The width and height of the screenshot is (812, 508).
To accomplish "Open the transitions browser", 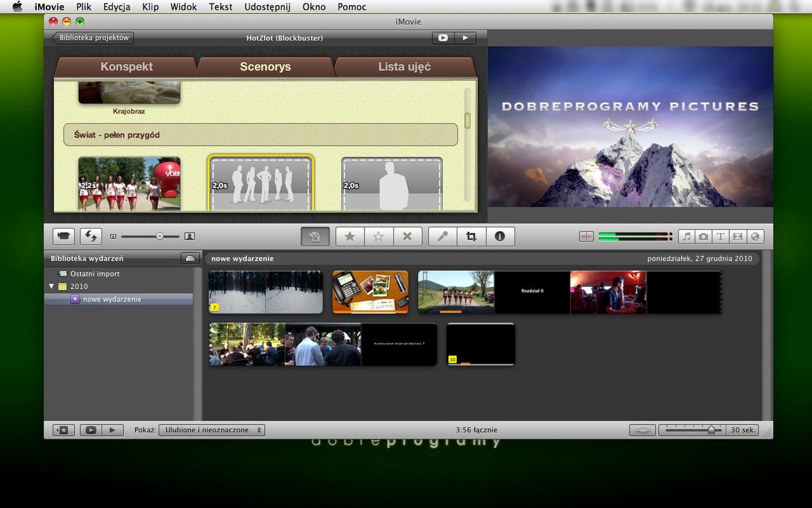I will tap(738, 236).
